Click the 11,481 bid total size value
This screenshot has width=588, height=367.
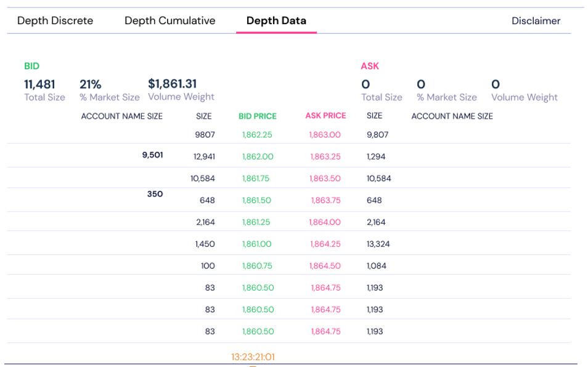point(39,84)
